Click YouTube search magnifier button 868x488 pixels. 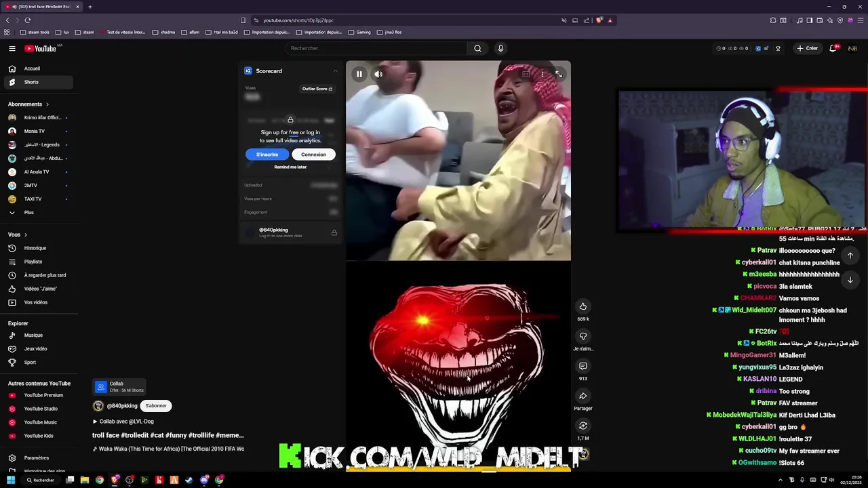pos(477,48)
